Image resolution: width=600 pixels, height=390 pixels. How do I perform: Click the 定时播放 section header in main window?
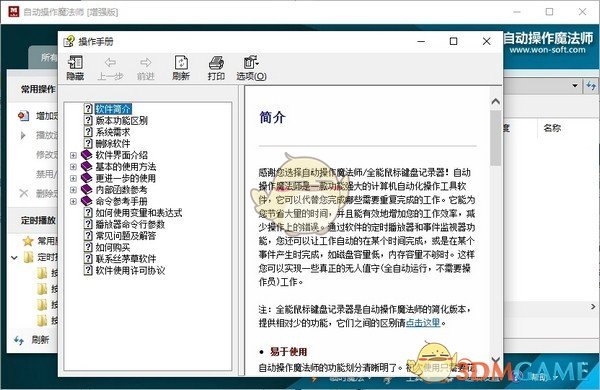38,220
